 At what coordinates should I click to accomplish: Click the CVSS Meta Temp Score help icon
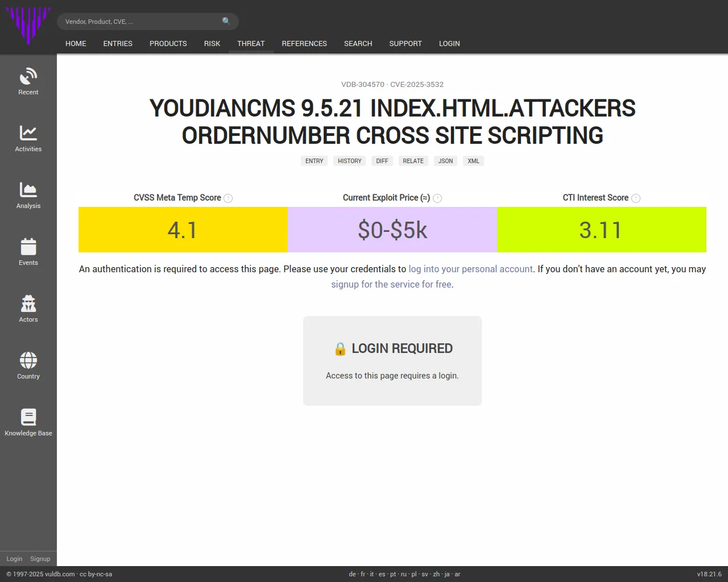[228, 198]
